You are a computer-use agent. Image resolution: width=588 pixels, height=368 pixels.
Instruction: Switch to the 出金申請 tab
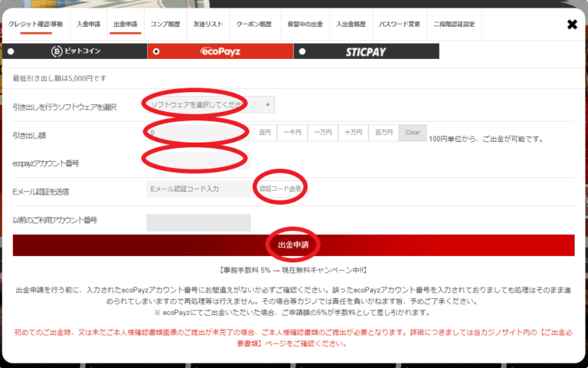pyautogui.click(x=126, y=25)
